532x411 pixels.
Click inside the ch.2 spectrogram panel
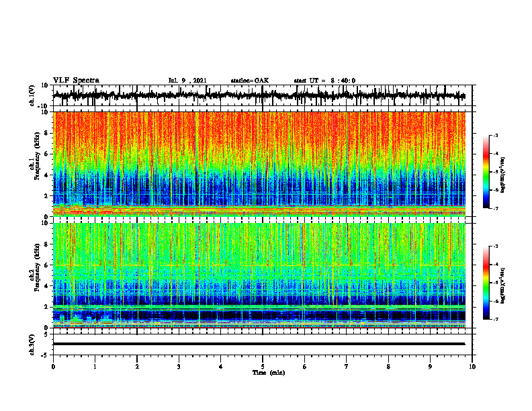pos(259,275)
